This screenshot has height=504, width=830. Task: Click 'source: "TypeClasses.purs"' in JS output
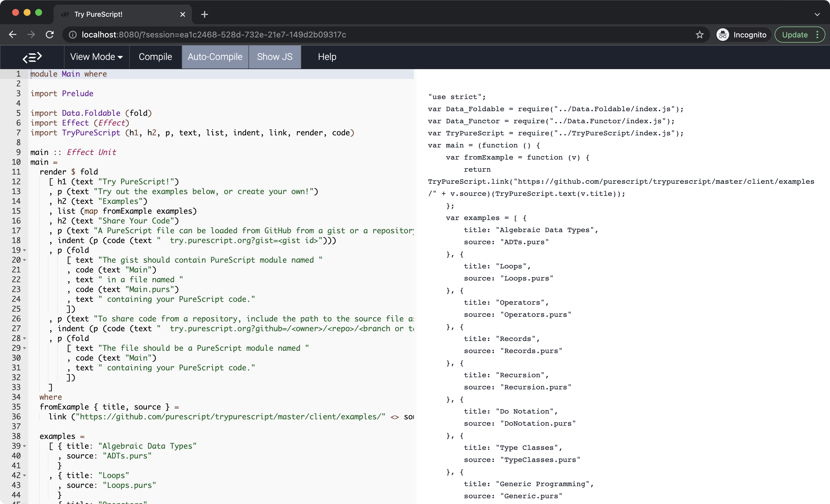click(522, 460)
